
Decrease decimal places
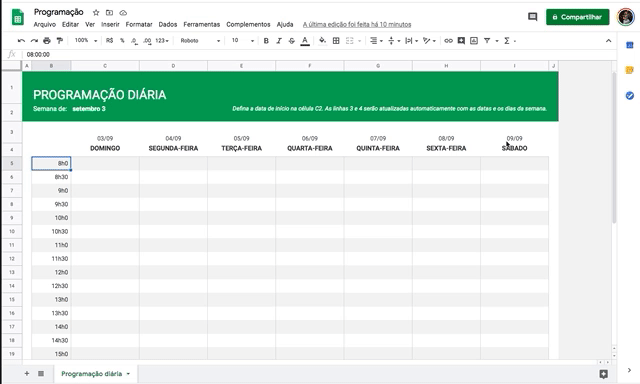(134, 41)
